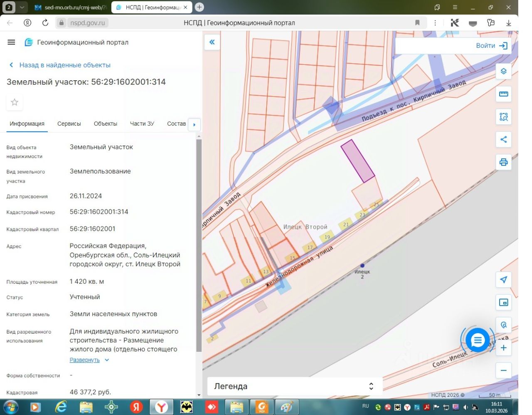Open the hamburger main menu

11,42
